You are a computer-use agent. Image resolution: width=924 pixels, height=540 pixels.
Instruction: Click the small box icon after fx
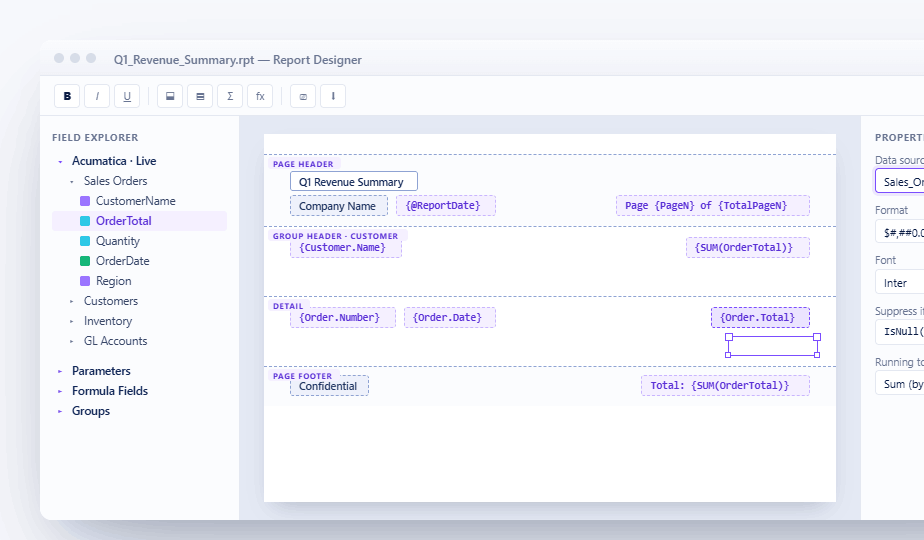[x=303, y=96]
